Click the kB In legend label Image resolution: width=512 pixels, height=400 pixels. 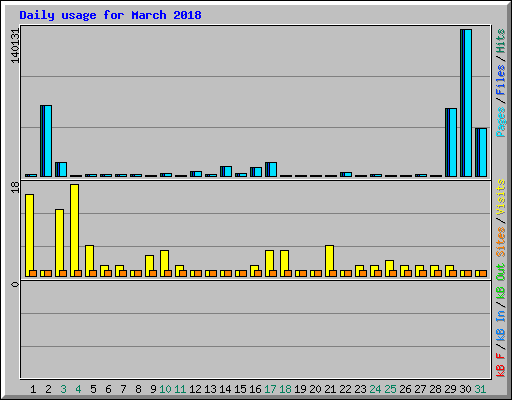tap(501, 325)
